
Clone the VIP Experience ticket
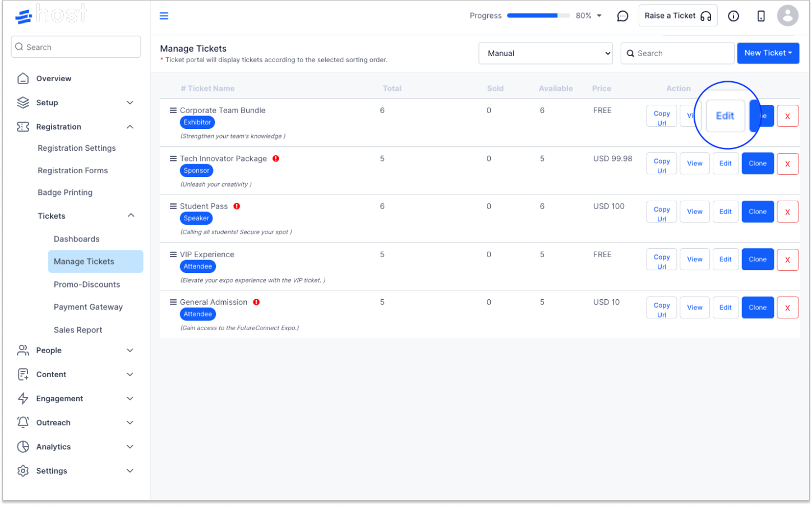(758, 260)
